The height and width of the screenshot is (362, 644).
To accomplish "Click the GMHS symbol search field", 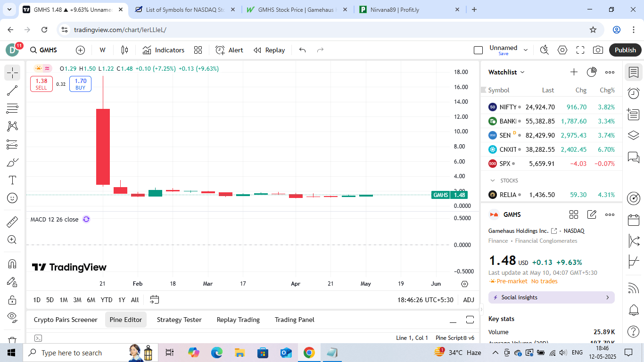I will (44, 50).
